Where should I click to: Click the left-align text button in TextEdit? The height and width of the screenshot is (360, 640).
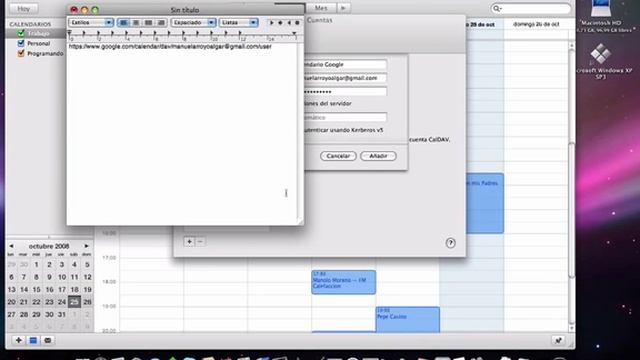click(123, 22)
